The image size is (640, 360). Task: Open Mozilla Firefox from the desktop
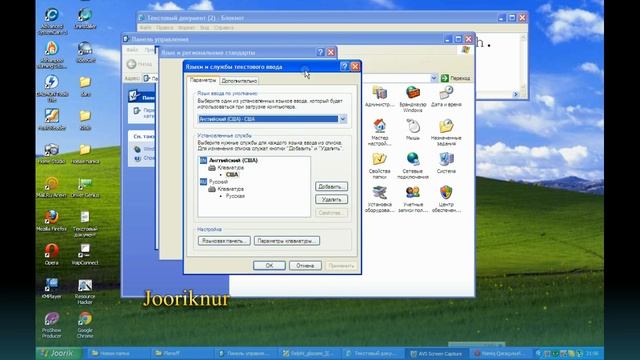point(51,220)
